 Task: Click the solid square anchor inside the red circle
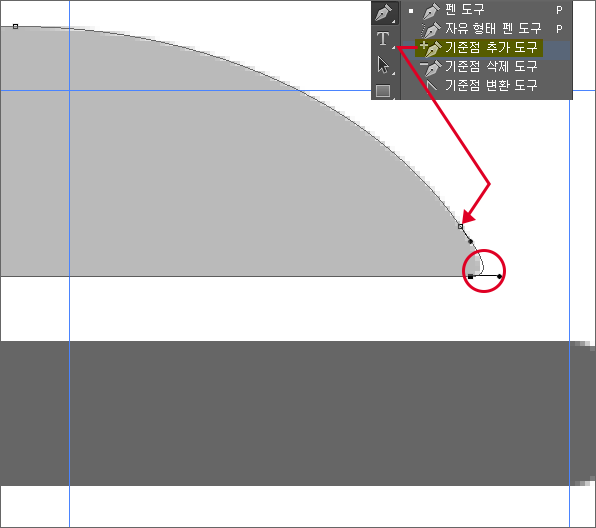tap(471, 276)
